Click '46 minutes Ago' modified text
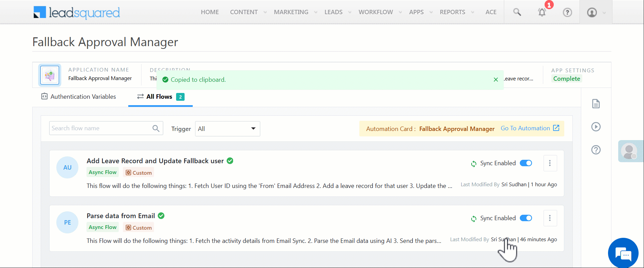This screenshot has height=268, width=644. [x=538, y=240]
